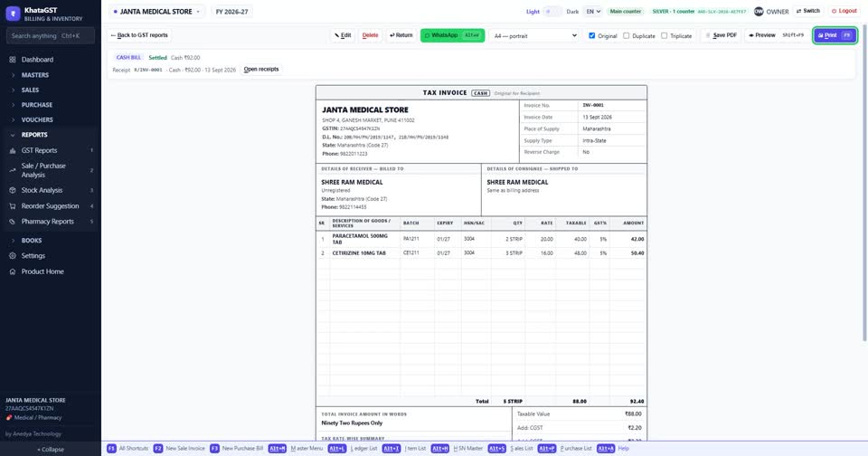
Task: Open Dashboard via its grid icon
Action: pyautogui.click(x=12, y=60)
